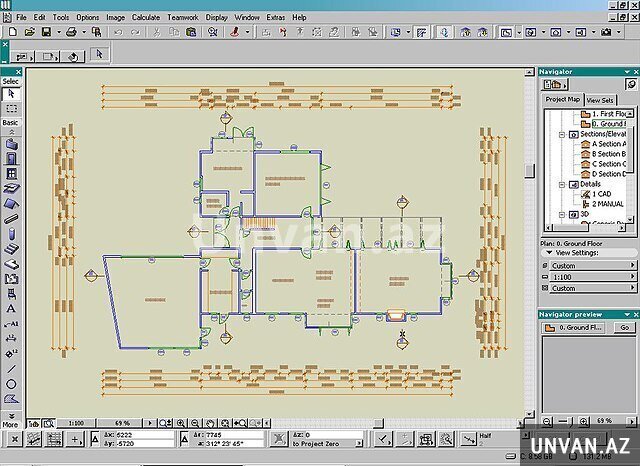This screenshot has width=640, height=466.
Task: Select the Line tool in the toolbox
Action: point(11,368)
